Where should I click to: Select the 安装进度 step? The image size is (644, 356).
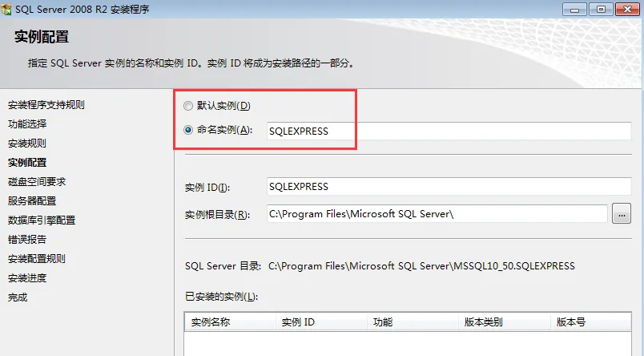[27, 278]
